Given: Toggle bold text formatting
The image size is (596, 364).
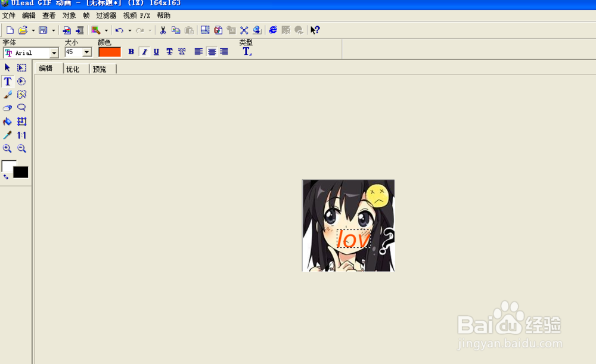Looking at the screenshot, I should coord(131,52).
